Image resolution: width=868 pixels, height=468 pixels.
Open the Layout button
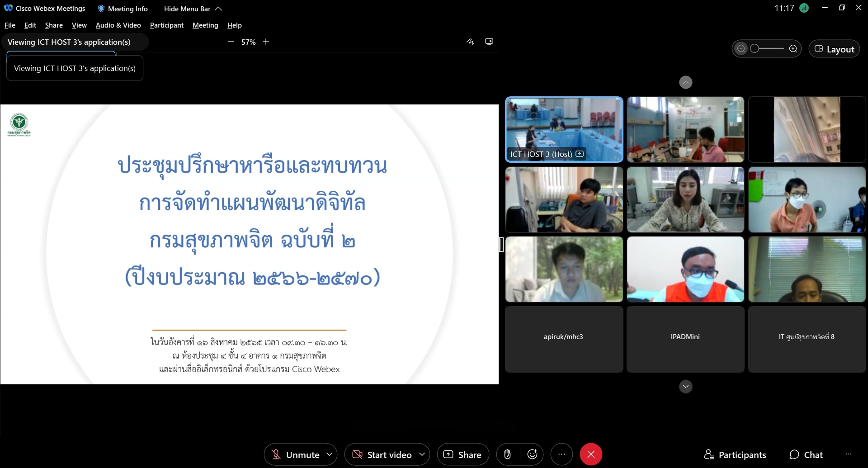tap(834, 49)
